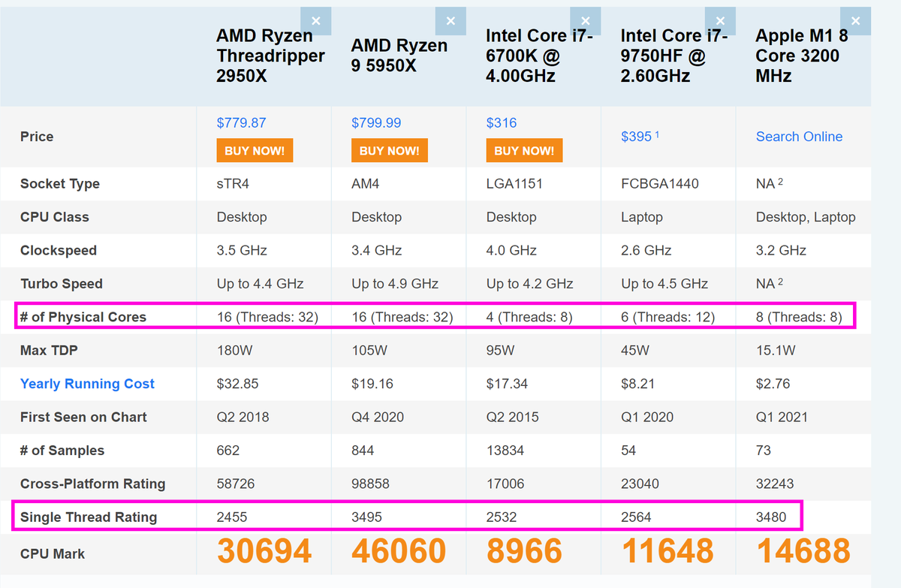Click samples count 13834 cell

click(x=505, y=451)
